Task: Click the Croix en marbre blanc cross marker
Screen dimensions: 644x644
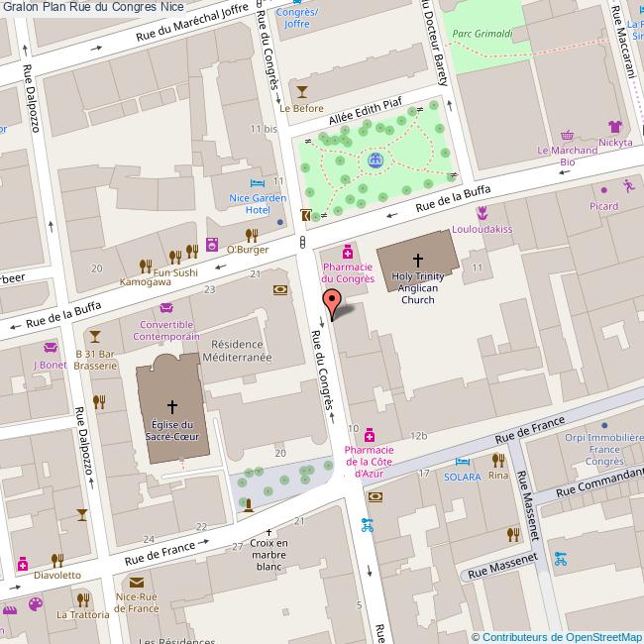Action: pyautogui.click(x=268, y=533)
